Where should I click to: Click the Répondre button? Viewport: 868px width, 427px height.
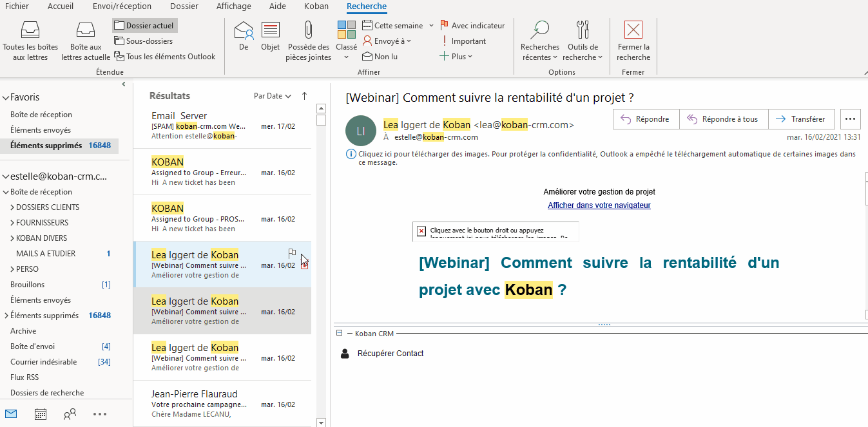[x=646, y=119]
